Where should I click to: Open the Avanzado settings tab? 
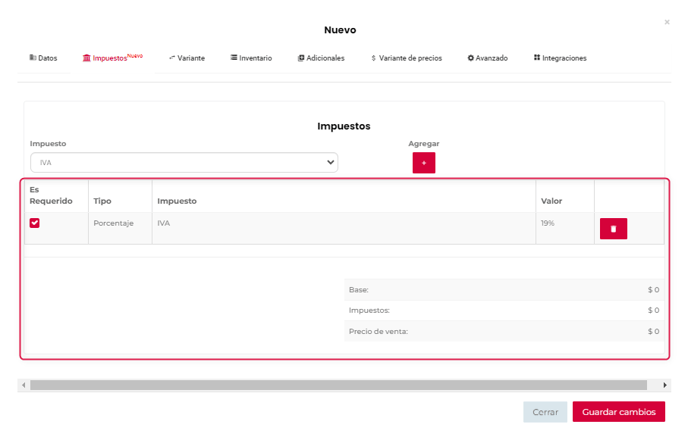coord(488,58)
